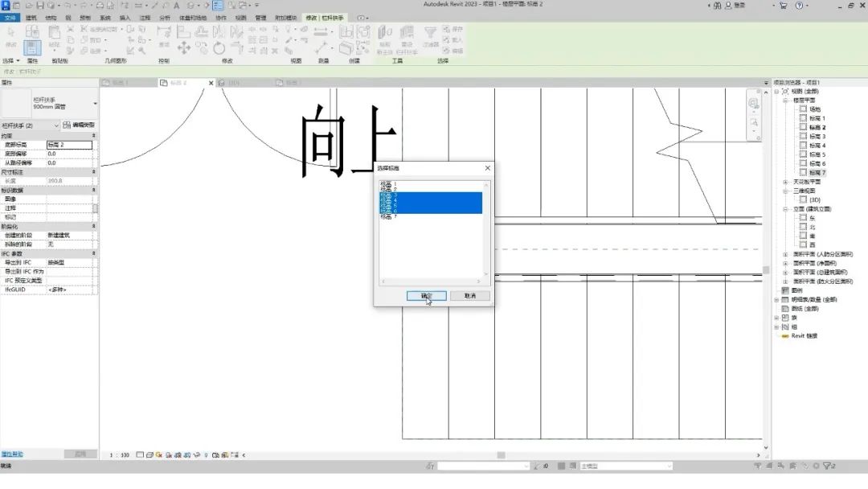
Task: Click the Text 'A' icon in quick access toolbar
Action: (x=177, y=5)
